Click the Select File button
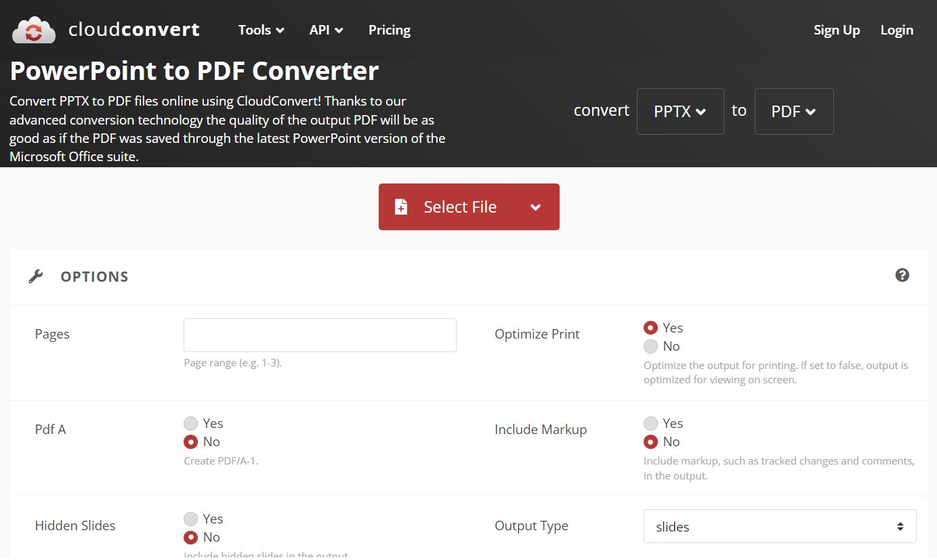937x560 pixels. 469,207
